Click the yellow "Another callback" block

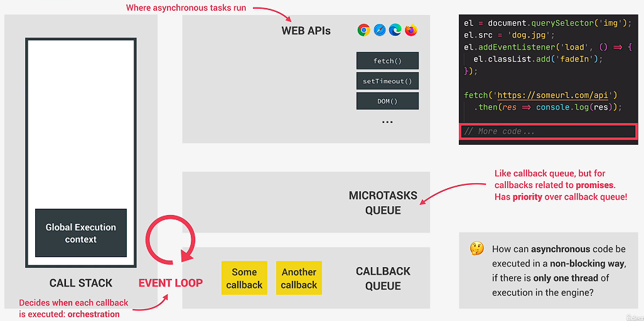(x=299, y=278)
